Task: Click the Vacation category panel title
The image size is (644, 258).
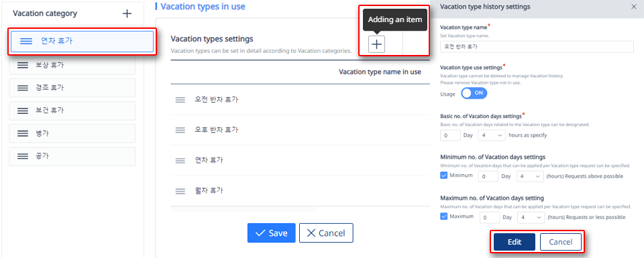Action: (x=45, y=13)
